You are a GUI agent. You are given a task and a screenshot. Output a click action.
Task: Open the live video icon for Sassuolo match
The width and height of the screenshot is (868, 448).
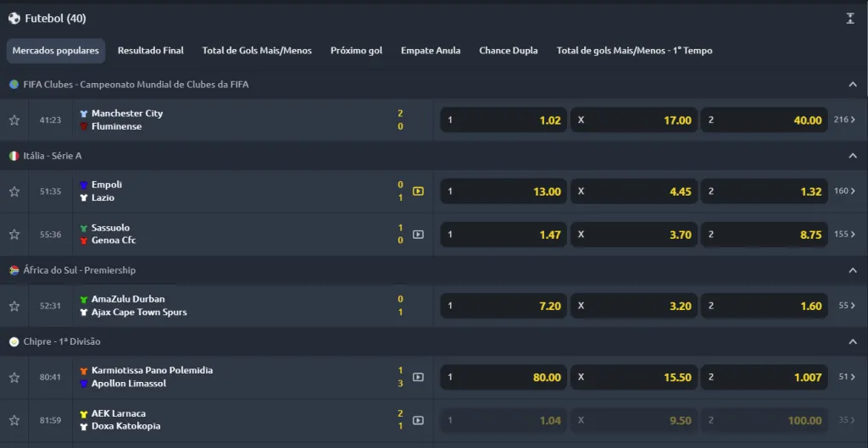tap(418, 235)
